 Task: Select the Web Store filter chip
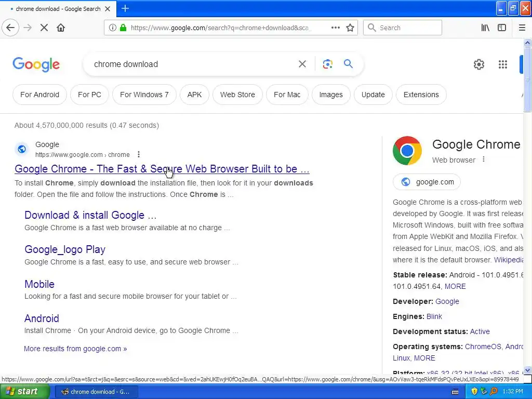point(237,95)
